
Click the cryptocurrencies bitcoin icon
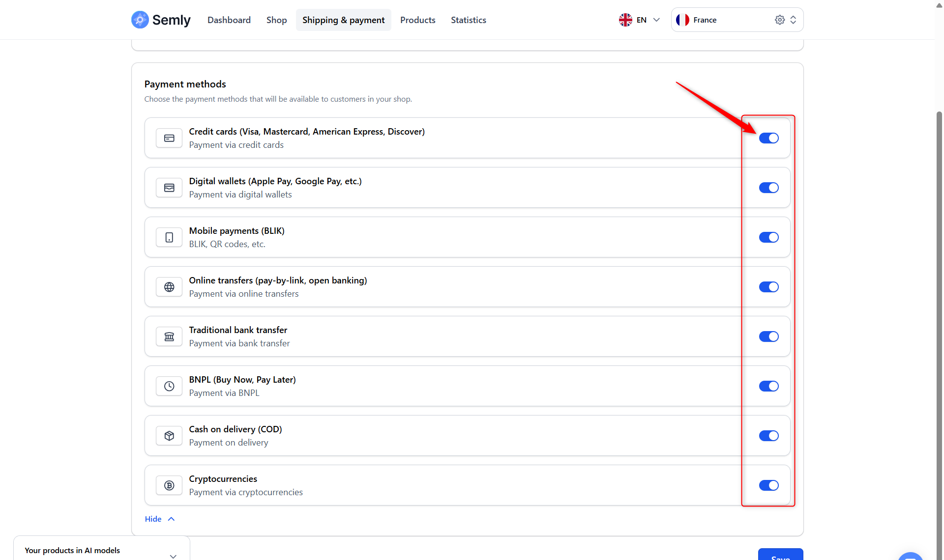[169, 485]
